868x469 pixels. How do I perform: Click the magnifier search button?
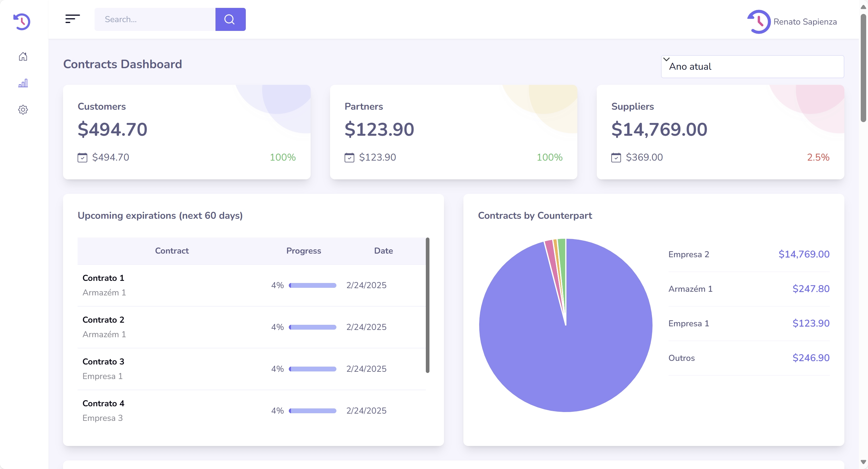pos(230,19)
